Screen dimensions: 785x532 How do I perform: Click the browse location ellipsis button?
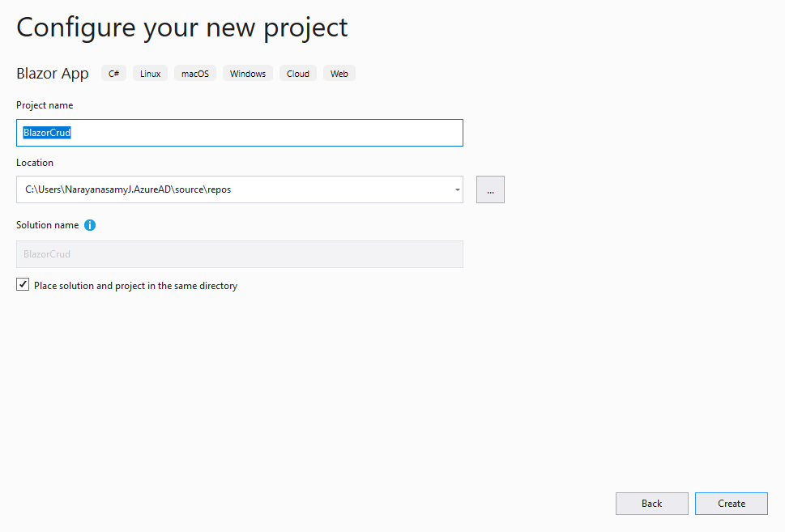pos(490,189)
